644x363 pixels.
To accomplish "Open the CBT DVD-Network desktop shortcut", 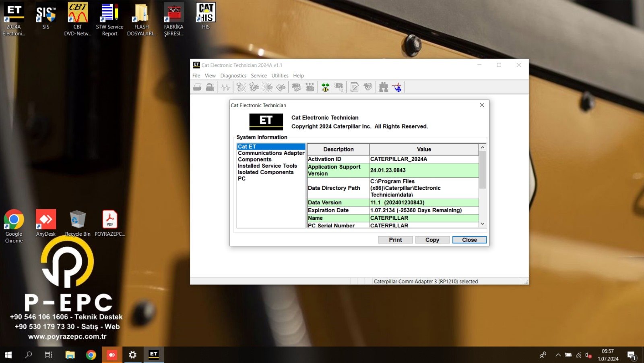I will click(x=78, y=19).
